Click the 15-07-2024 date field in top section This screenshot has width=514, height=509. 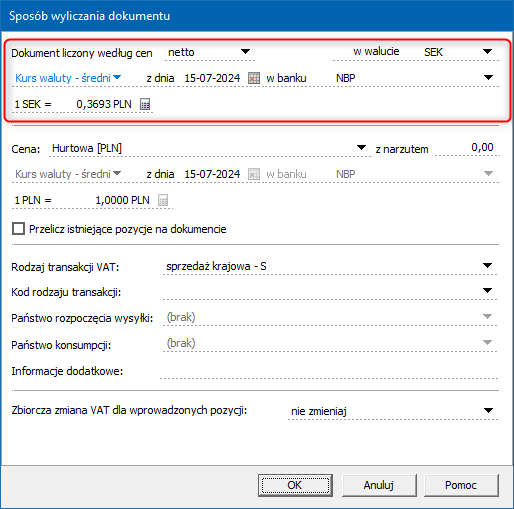[x=212, y=78]
